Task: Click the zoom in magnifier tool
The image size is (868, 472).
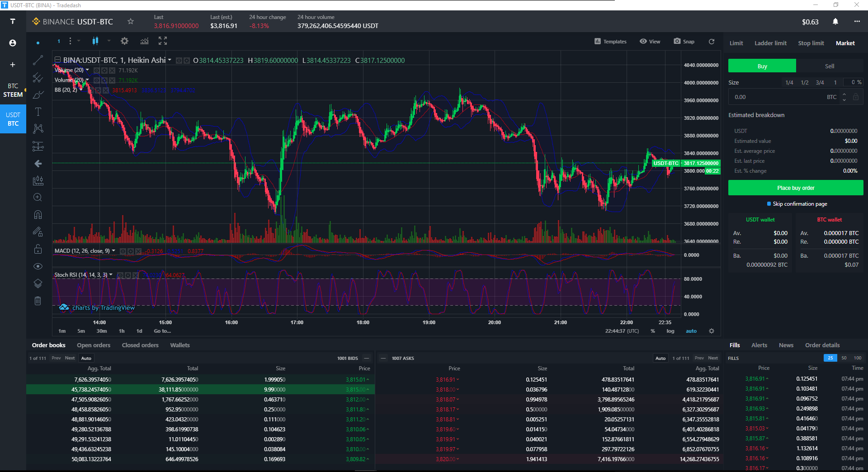Action: [38, 198]
